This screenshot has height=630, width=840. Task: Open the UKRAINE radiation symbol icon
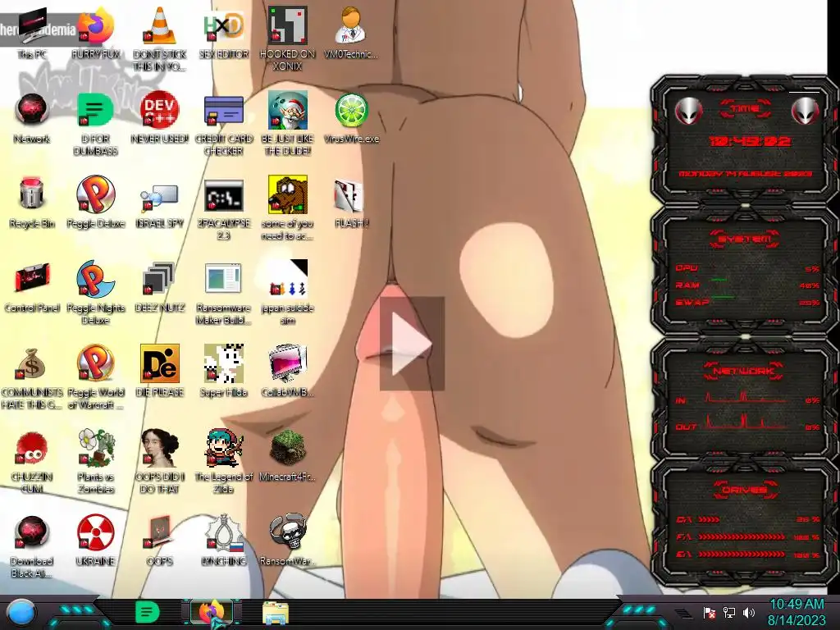coord(96,540)
